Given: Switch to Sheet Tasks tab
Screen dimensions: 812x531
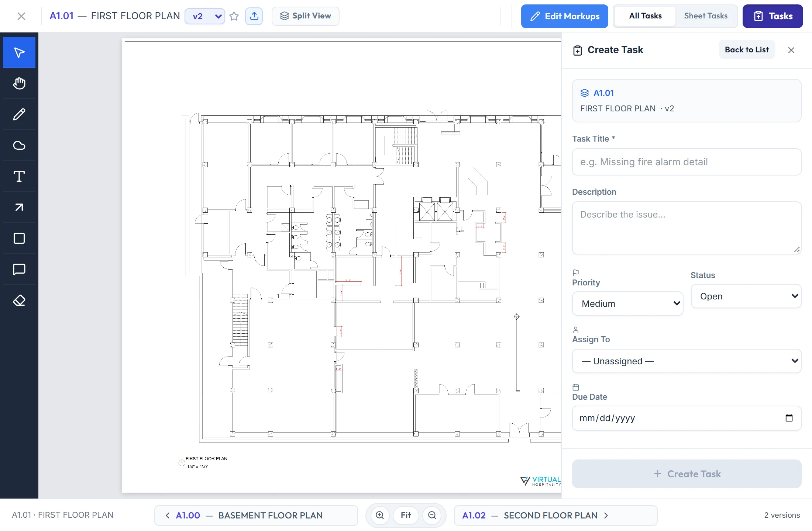Looking at the screenshot, I should click(x=706, y=16).
